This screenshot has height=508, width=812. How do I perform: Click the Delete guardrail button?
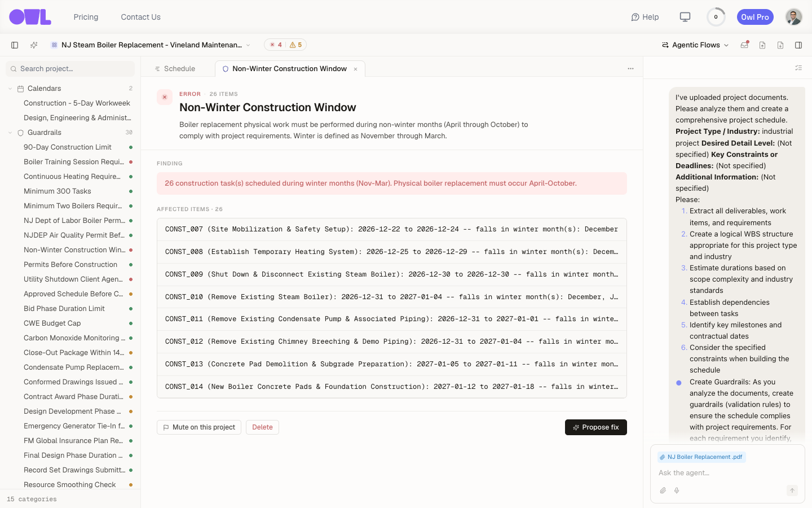(262, 427)
